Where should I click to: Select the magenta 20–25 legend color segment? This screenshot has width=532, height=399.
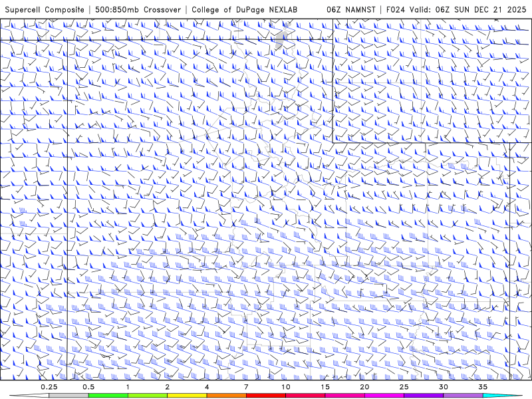point(384,396)
